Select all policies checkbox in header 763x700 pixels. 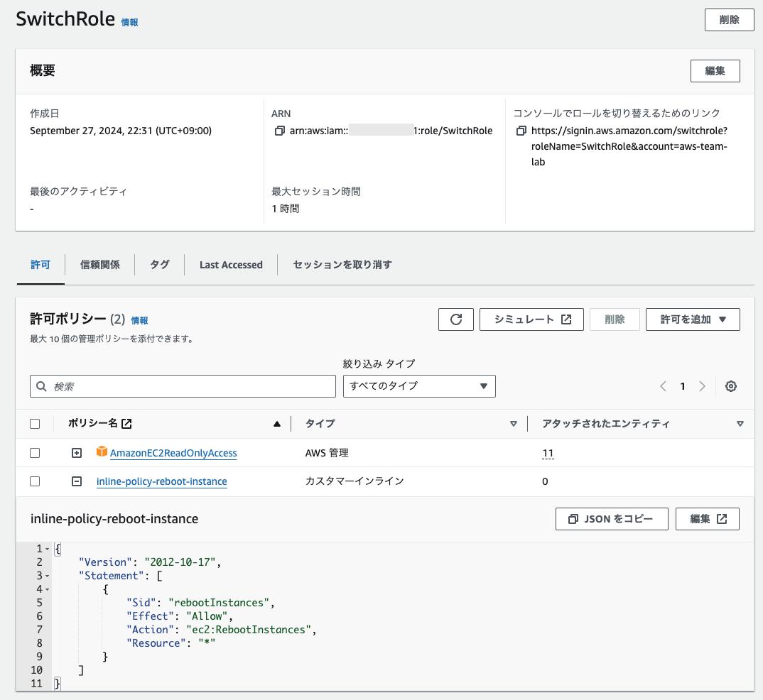(35, 424)
